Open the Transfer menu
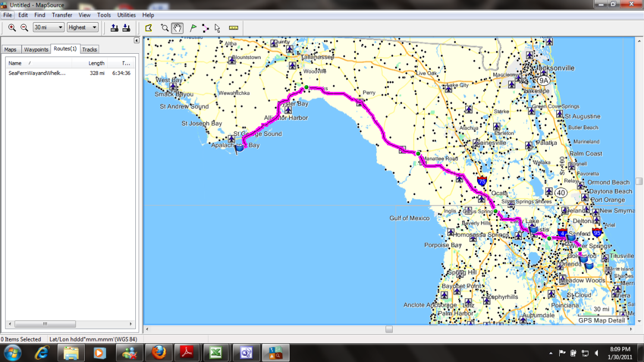 (x=62, y=15)
